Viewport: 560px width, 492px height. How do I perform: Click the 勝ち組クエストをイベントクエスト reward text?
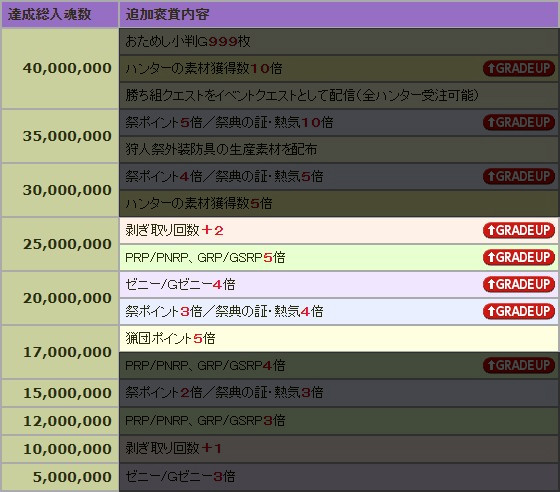click(x=301, y=95)
